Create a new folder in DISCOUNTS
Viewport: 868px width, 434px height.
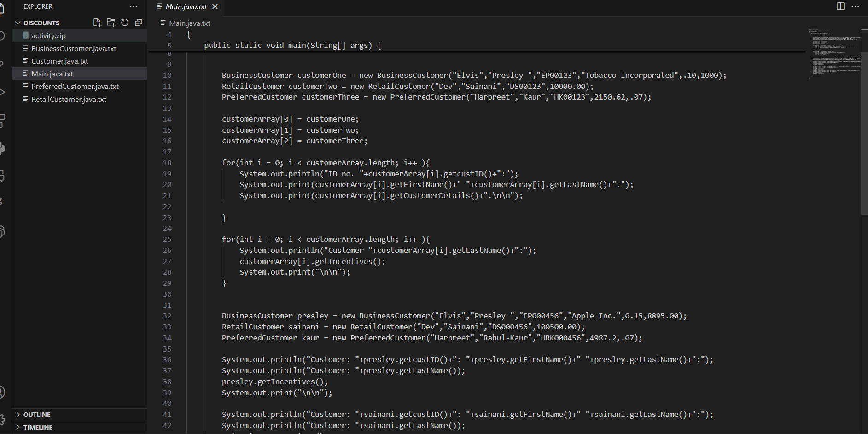pyautogui.click(x=111, y=23)
